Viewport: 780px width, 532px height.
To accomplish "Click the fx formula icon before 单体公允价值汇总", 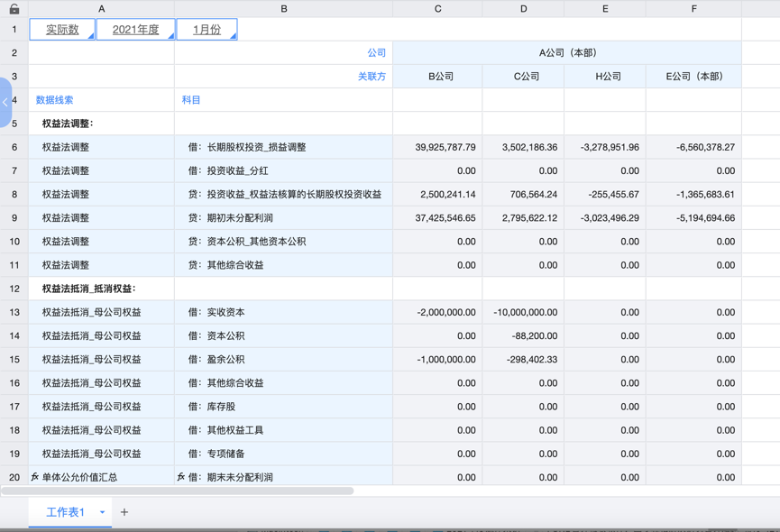I will (35, 477).
